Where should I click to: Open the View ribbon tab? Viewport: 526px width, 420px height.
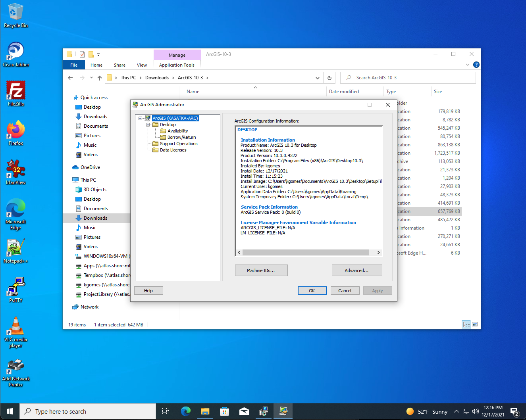click(x=142, y=65)
